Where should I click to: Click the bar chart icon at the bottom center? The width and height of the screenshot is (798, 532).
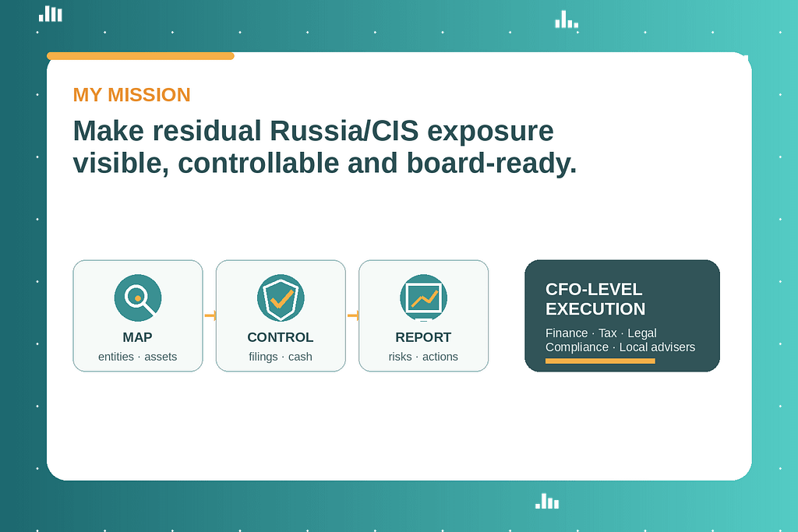[x=547, y=502]
